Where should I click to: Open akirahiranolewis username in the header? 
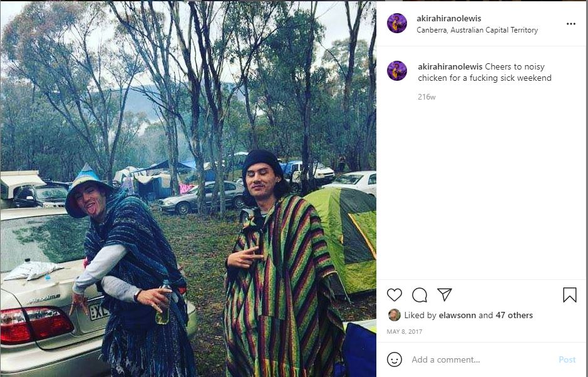tap(448, 18)
